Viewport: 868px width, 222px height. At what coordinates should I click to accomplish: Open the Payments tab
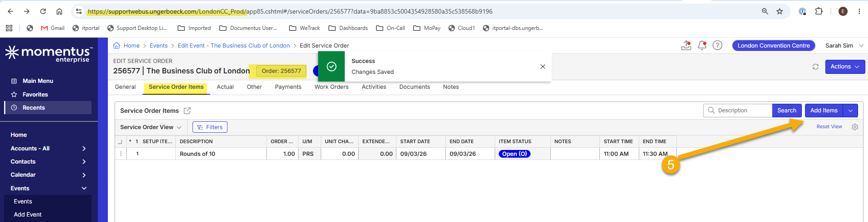[x=288, y=87]
